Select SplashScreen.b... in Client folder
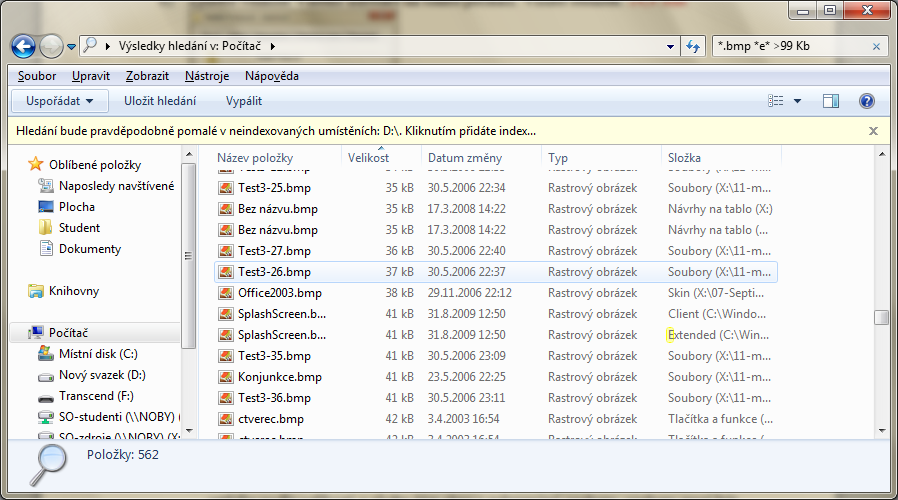 282,314
